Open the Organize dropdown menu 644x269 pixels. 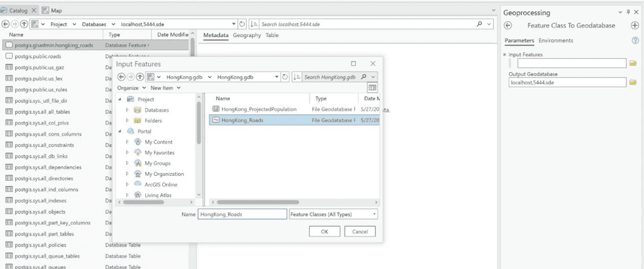click(130, 88)
